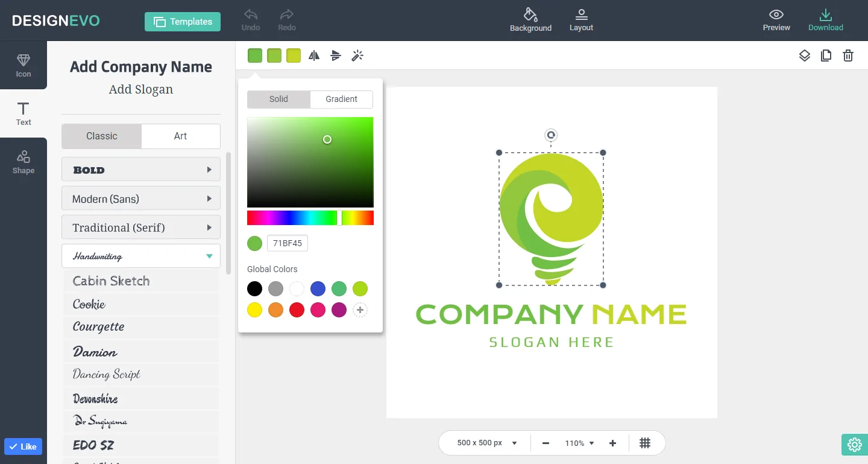Screen dimensions: 868x464
Task: Flip the icon vertically
Action: 336,55
